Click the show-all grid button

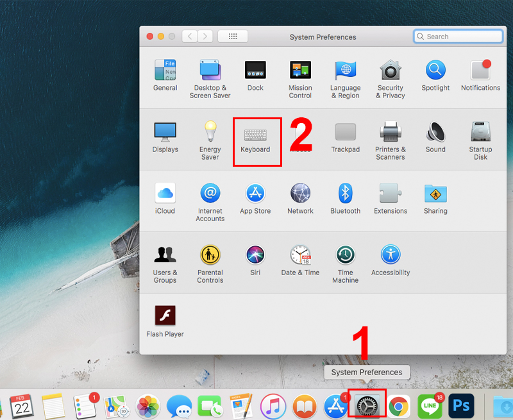232,37
